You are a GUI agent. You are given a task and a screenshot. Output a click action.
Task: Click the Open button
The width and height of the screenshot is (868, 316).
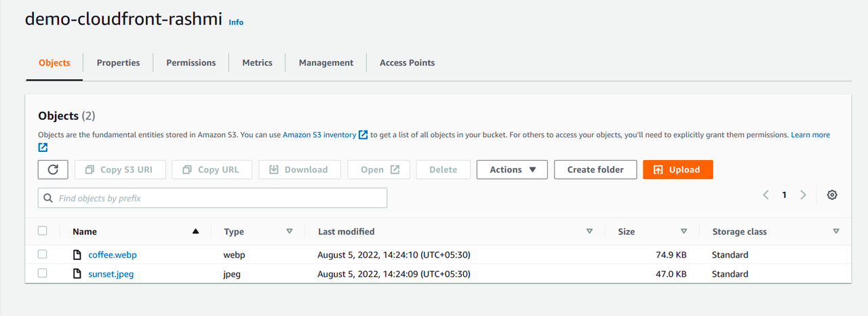tap(378, 170)
